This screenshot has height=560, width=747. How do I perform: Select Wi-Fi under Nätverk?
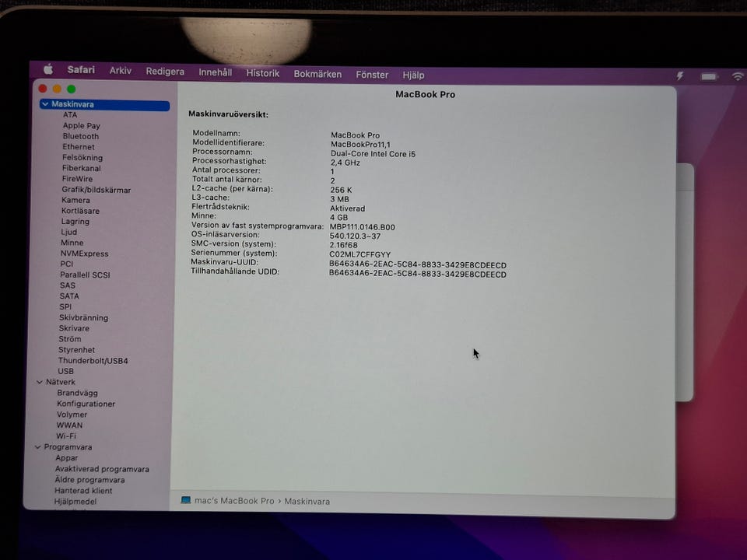(66, 436)
